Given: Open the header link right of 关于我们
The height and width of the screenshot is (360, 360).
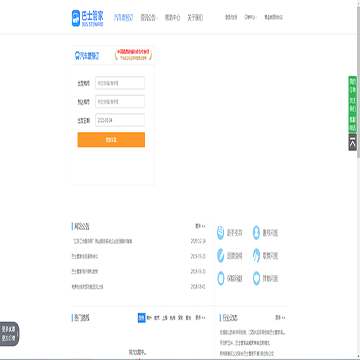Looking at the screenshot, I should tap(231, 17).
